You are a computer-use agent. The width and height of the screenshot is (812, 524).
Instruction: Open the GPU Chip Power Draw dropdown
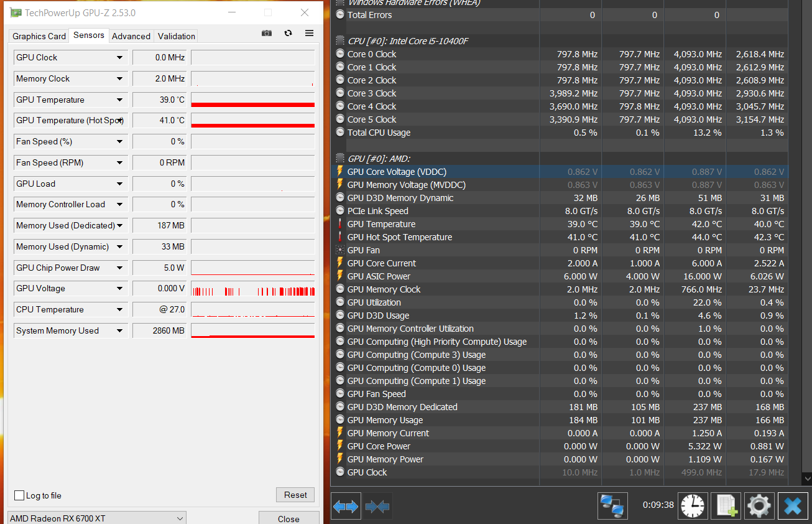coord(119,268)
